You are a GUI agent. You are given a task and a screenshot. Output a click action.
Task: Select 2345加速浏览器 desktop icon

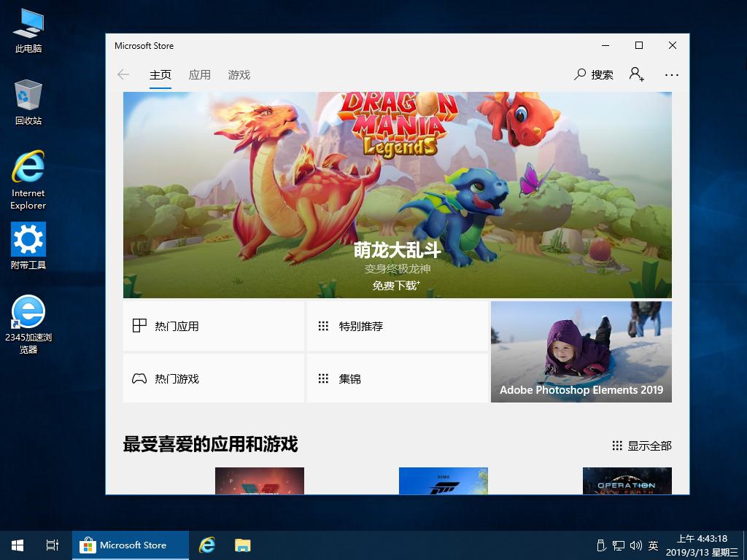(x=28, y=324)
